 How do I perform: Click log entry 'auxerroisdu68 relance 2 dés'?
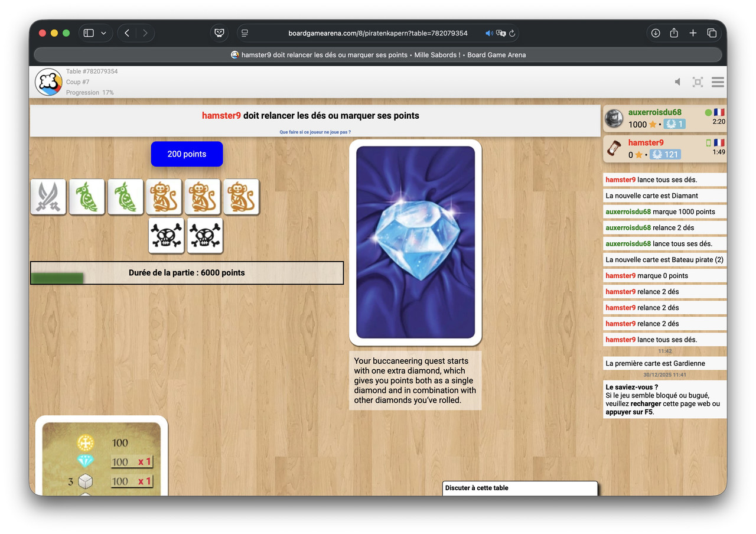click(x=664, y=227)
